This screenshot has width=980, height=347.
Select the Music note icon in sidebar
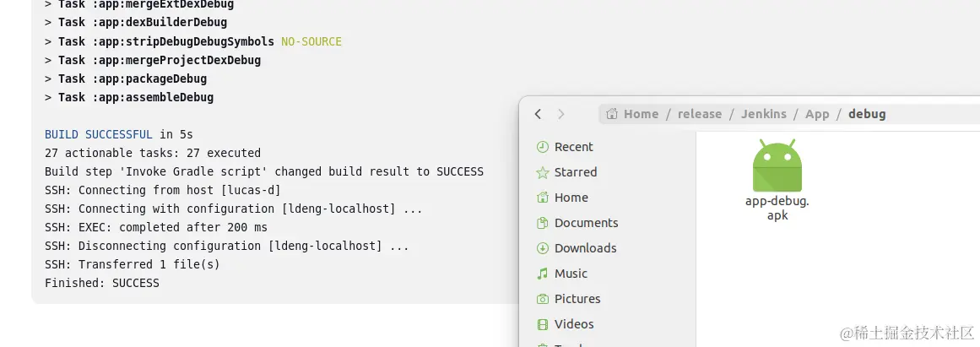click(x=543, y=274)
